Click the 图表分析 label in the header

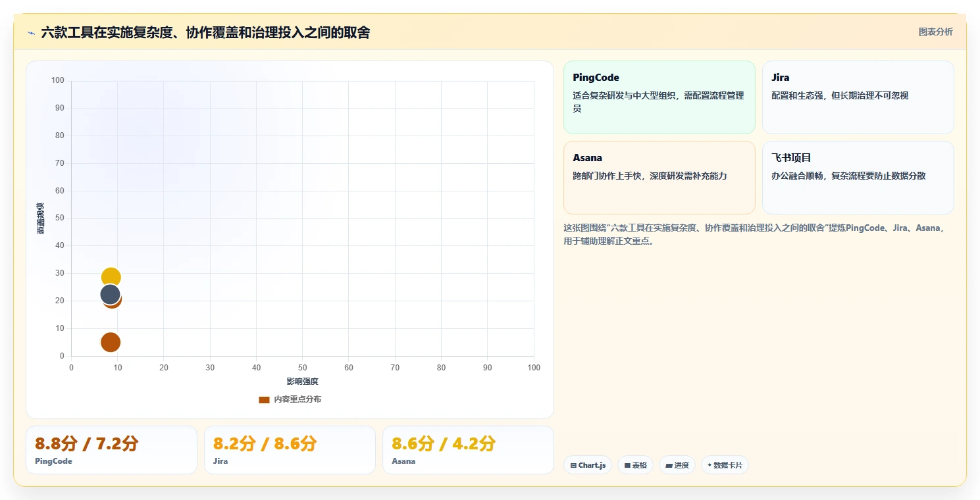(935, 32)
